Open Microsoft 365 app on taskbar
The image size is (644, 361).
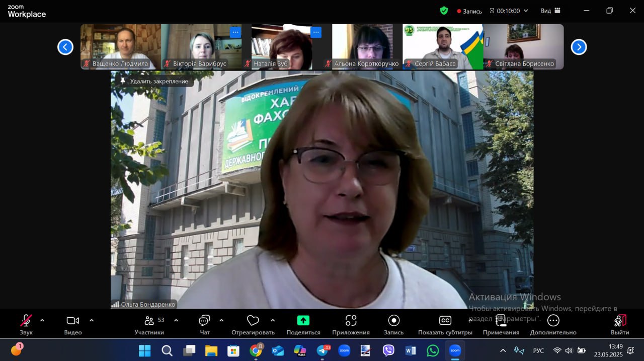pyautogui.click(x=300, y=350)
